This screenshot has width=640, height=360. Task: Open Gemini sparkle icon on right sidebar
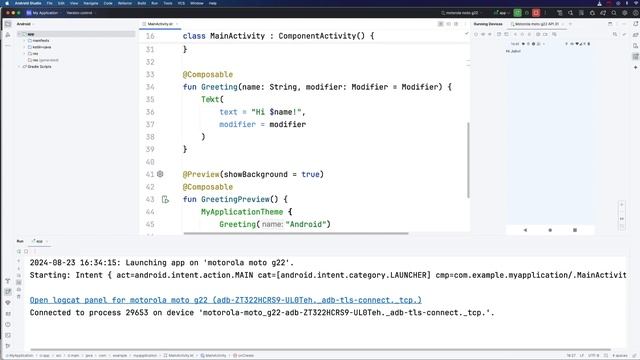(x=636, y=67)
